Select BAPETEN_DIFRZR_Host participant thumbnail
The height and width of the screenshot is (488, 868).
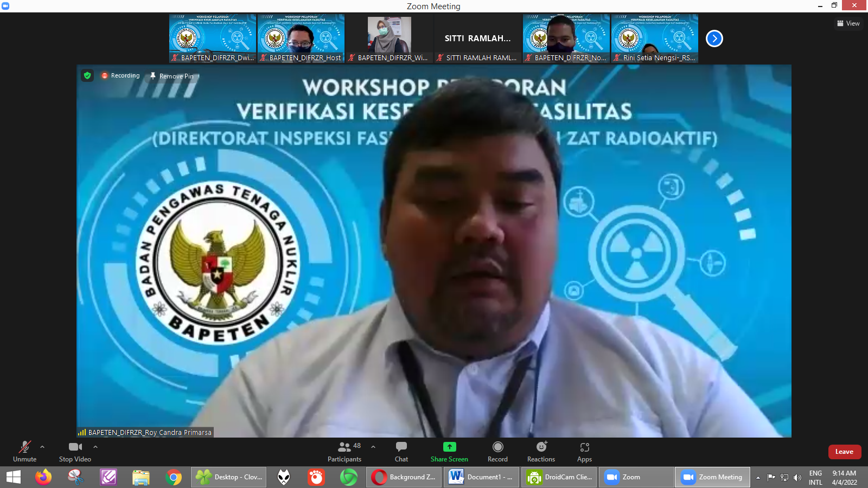point(301,38)
